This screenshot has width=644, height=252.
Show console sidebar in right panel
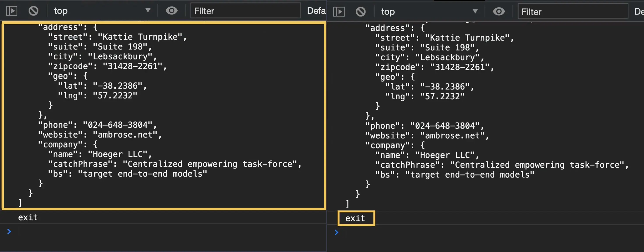click(x=339, y=12)
